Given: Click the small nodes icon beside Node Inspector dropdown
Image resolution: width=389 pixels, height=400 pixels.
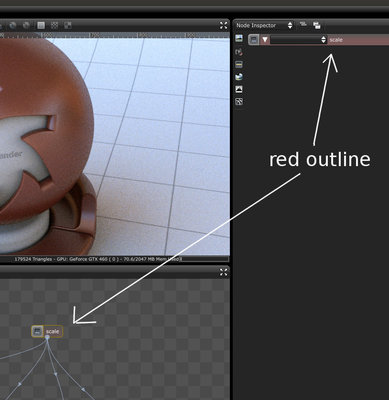Looking at the screenshot, I should coord(303,24).
